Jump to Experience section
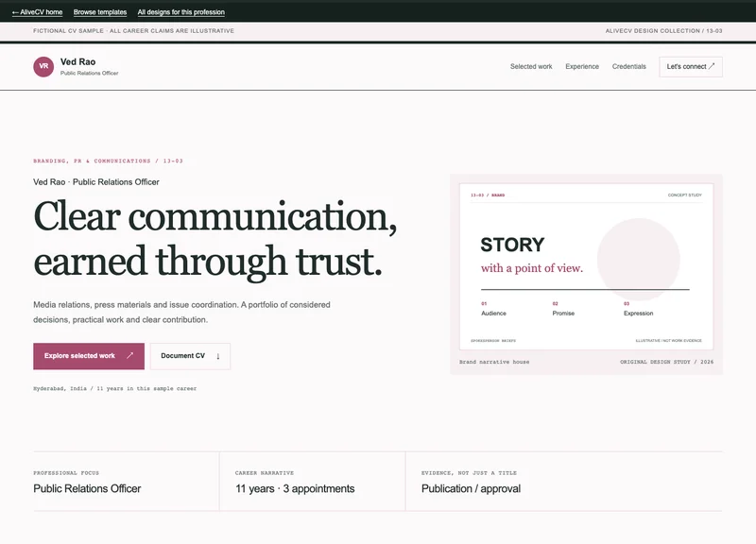Screen dimensions: 756x544 pyautogui.click(x=582, y=66)
